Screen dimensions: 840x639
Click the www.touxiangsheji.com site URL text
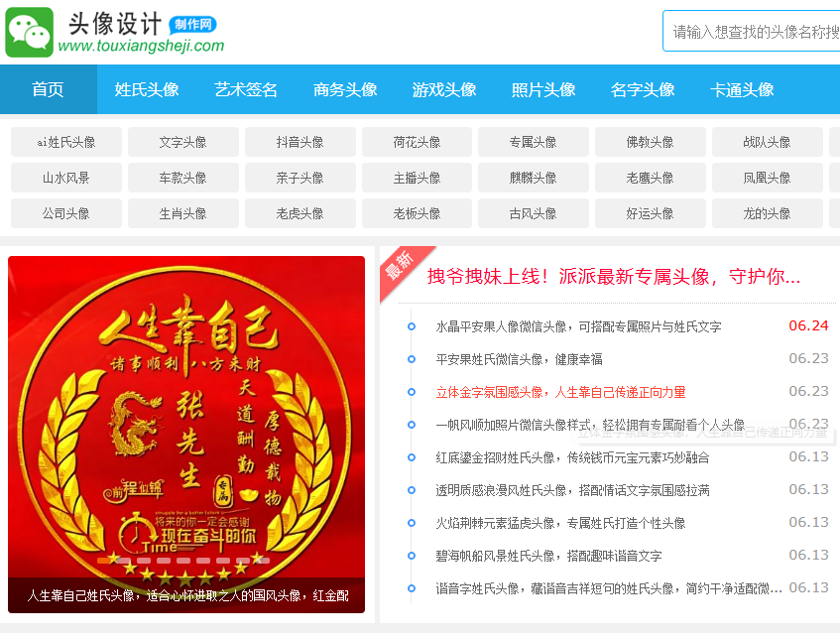(142, 46)
